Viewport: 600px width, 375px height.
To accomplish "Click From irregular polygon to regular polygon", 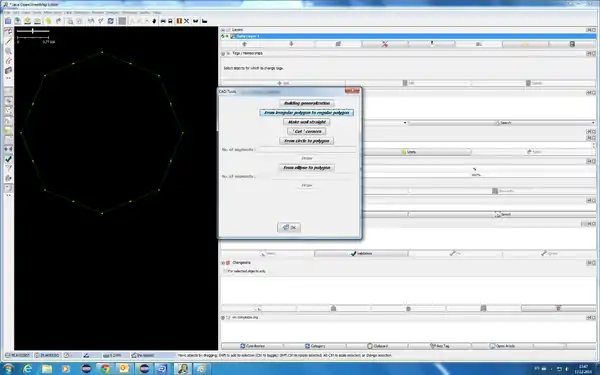I will 307,113.
